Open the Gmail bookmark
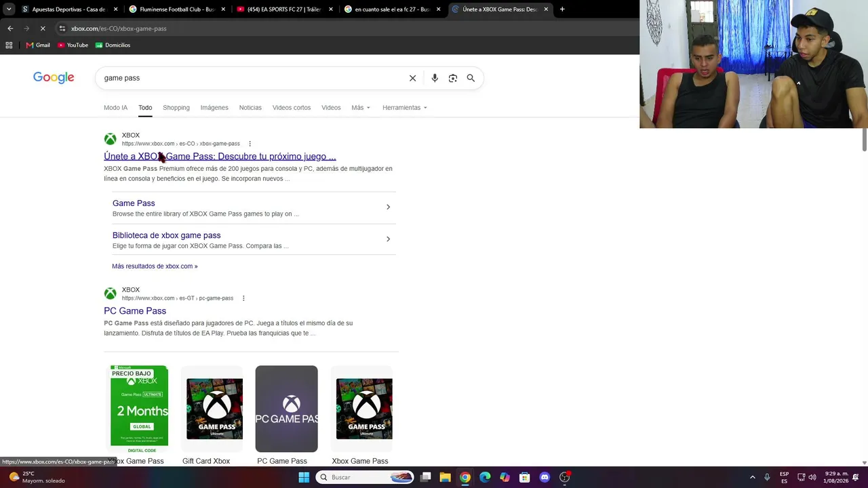The width and height of the screenshot is (868, 488). (x=38, y=45)
